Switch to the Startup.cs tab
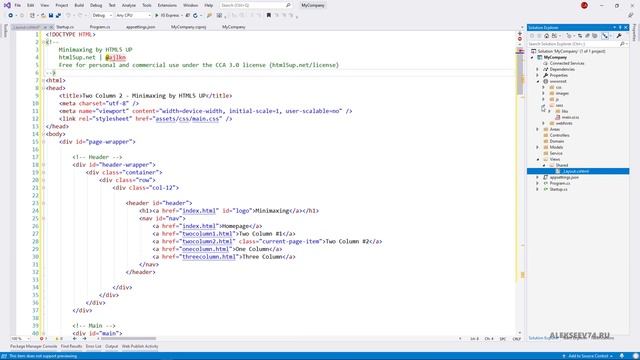This screenshot has width=640, height=360. tap(65, 27)
